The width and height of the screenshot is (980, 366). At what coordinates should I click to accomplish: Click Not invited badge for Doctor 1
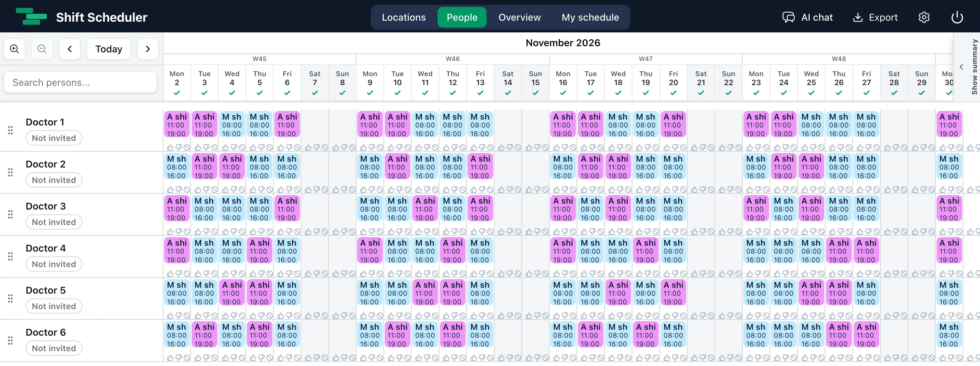point(54,138)
